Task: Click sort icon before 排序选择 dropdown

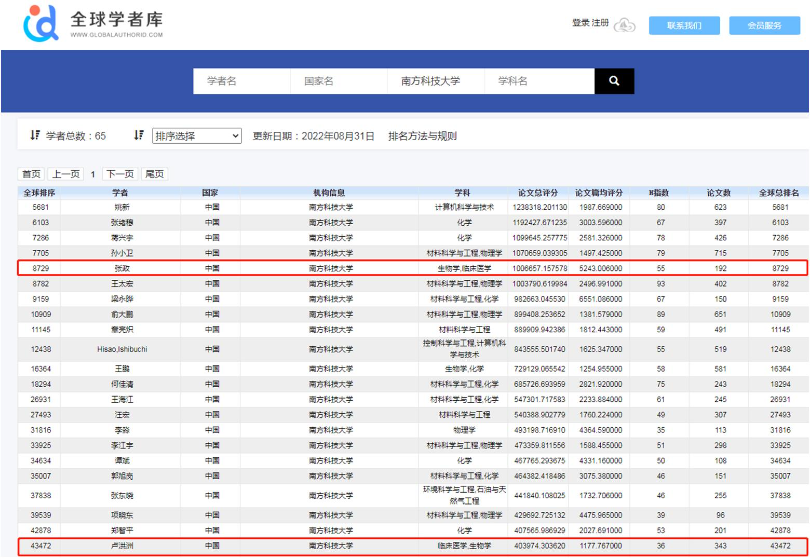Action: [139, 135]
